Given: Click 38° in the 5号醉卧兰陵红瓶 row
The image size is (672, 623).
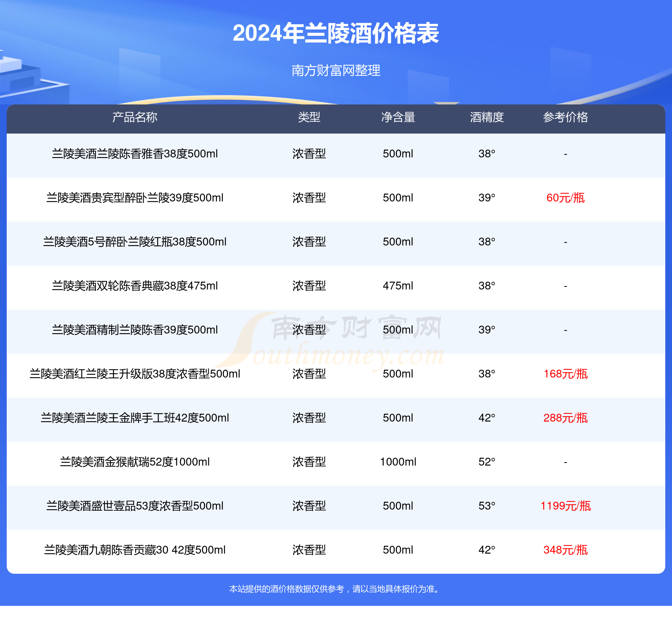Looking at the screenshot, I should 487,242.
